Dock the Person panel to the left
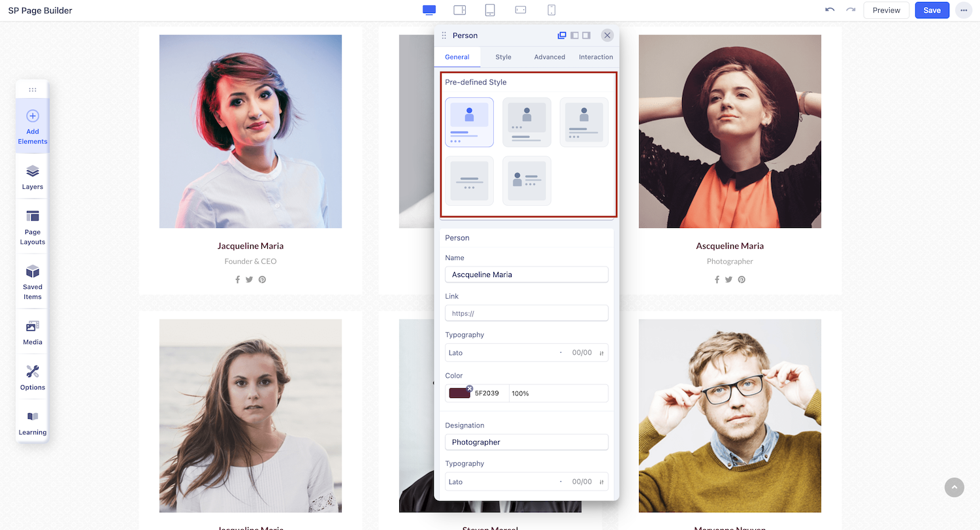The image size is (980, 530). point(574,35)
